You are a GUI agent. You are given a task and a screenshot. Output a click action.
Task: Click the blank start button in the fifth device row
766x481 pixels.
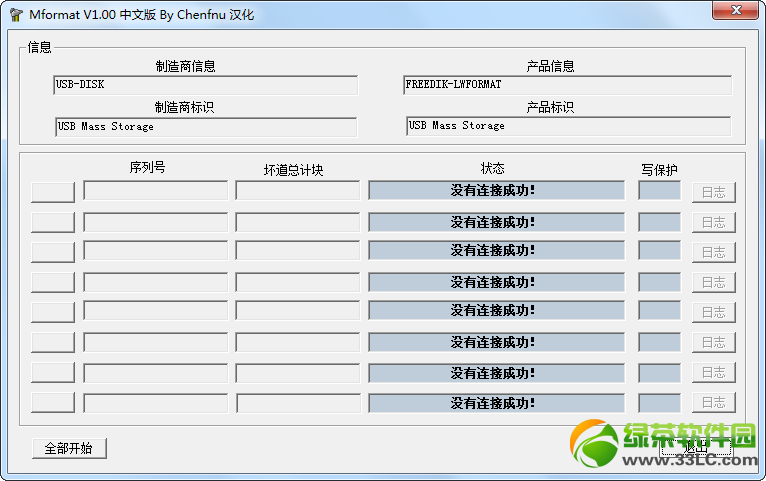(x=53, y=312)
